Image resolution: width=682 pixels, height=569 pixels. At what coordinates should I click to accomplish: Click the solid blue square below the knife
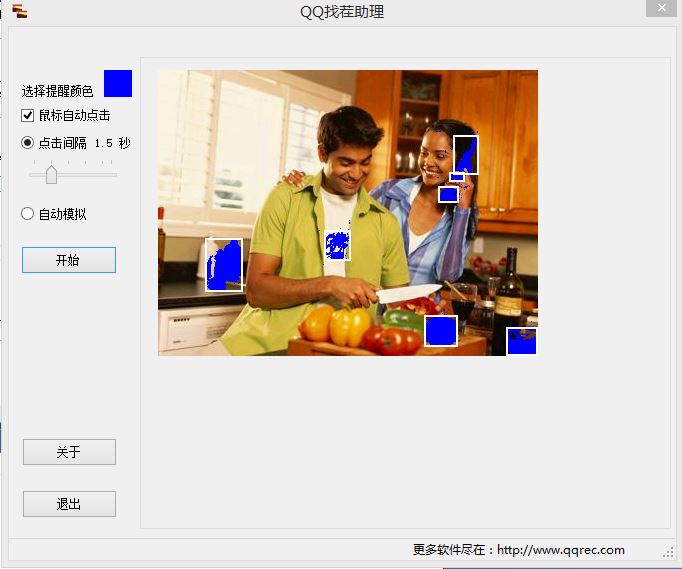[x=441, y=331]
